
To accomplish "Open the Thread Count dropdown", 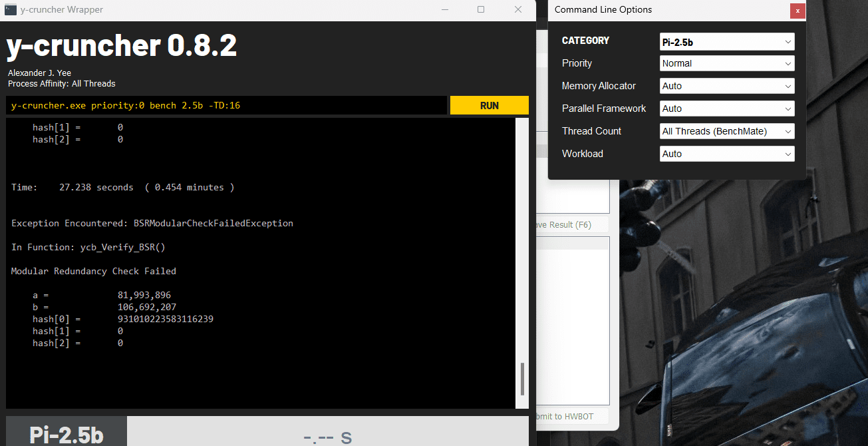I will pyautogui.click(x=727, y=131).
